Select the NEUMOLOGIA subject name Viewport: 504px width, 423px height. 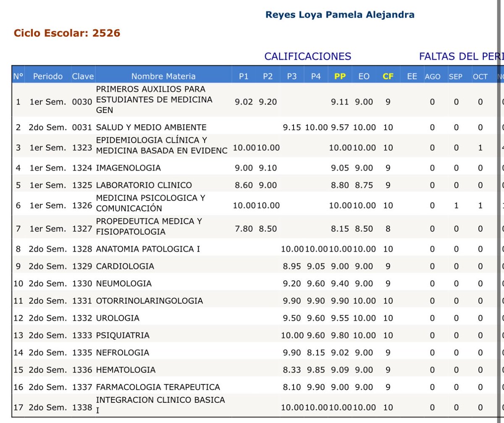[124, 284]
